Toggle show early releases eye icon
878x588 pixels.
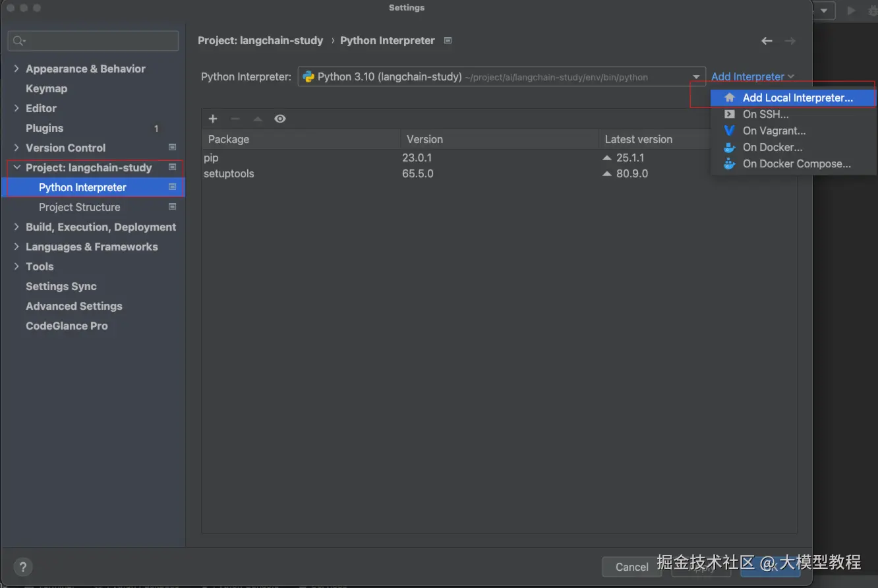click(x=280, y=119)
